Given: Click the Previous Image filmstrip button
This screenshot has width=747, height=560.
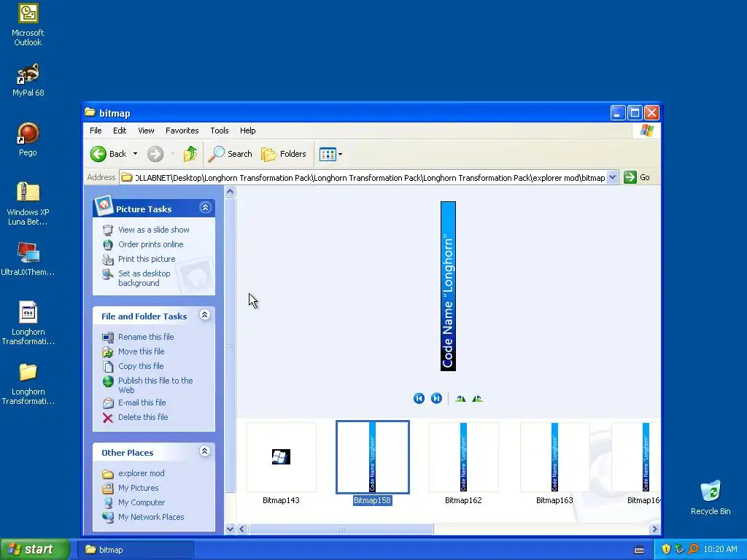Looking at the screenshot, I should (419, 399).
